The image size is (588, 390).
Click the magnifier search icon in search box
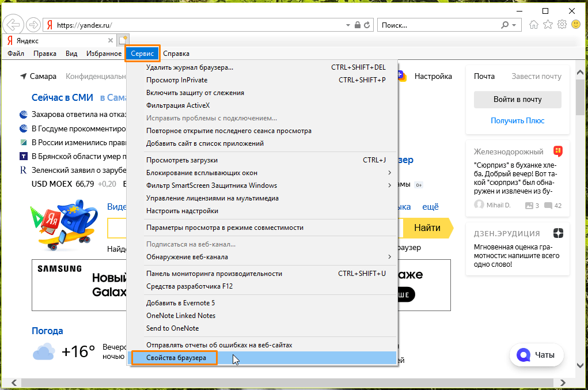[504, 25]
